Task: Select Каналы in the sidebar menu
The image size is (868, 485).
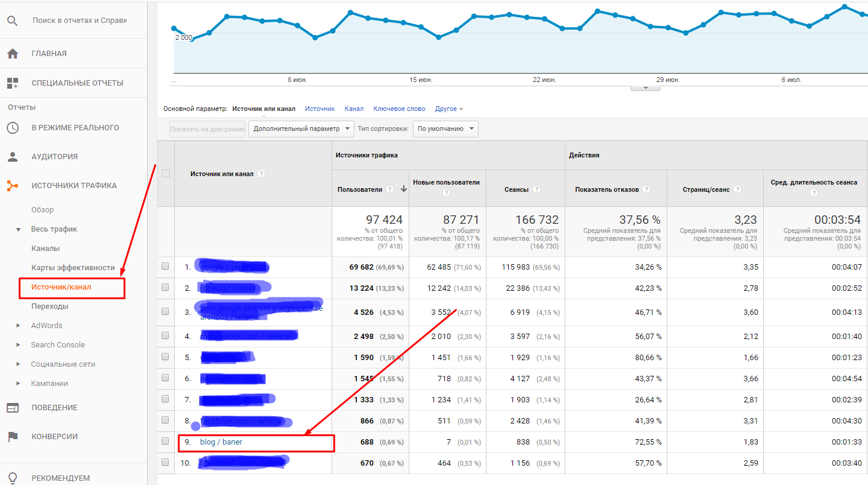Action: tap(45, 249)
